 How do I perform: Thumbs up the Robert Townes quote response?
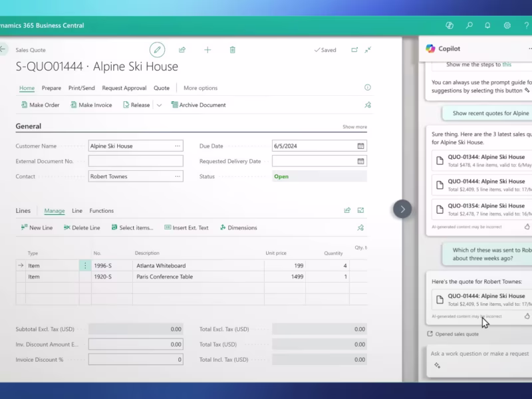[527, 317]
